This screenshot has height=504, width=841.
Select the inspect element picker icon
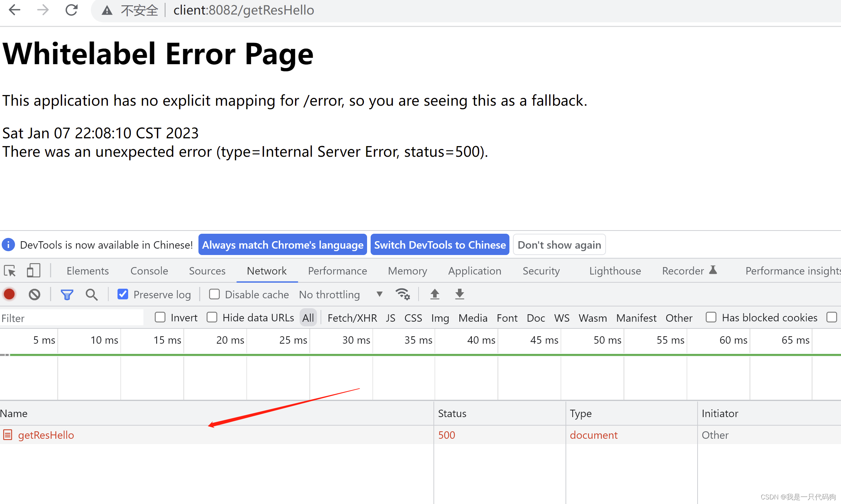[x=10, y=271]
